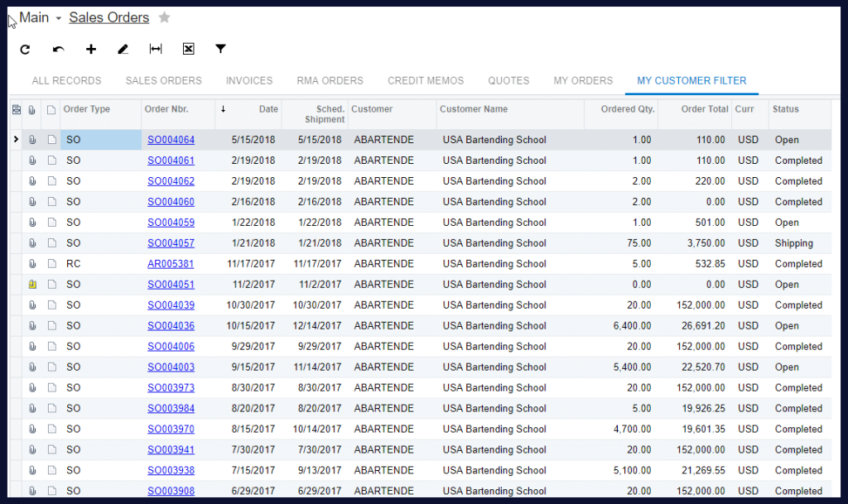Click the attachments paperclip column header
848x504 pixels.
click(x=32, y=110)
